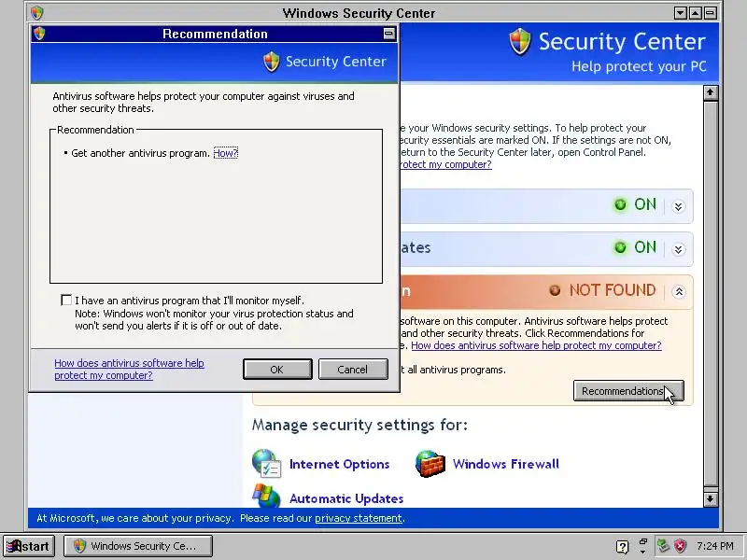The image size is (747, 560).
Task: Click Security Center shield logo in dialog banner
Action: point(272,62)
